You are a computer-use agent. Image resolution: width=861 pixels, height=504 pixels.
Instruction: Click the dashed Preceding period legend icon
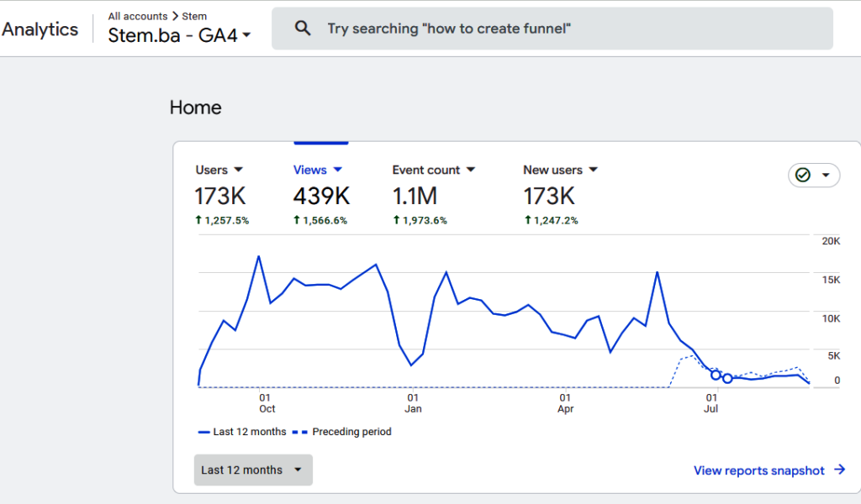point(300,432)
